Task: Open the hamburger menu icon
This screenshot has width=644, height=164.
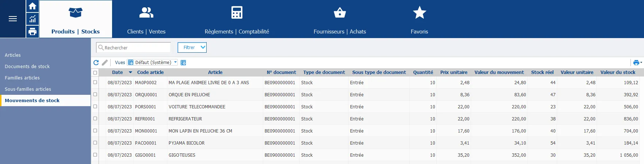Action: 13,19
